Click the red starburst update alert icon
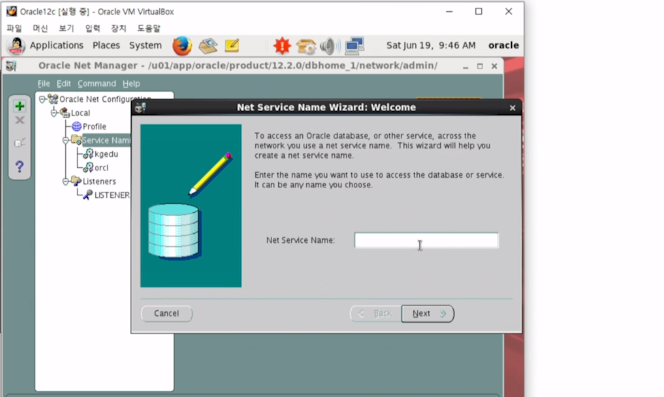 [282, 45]
